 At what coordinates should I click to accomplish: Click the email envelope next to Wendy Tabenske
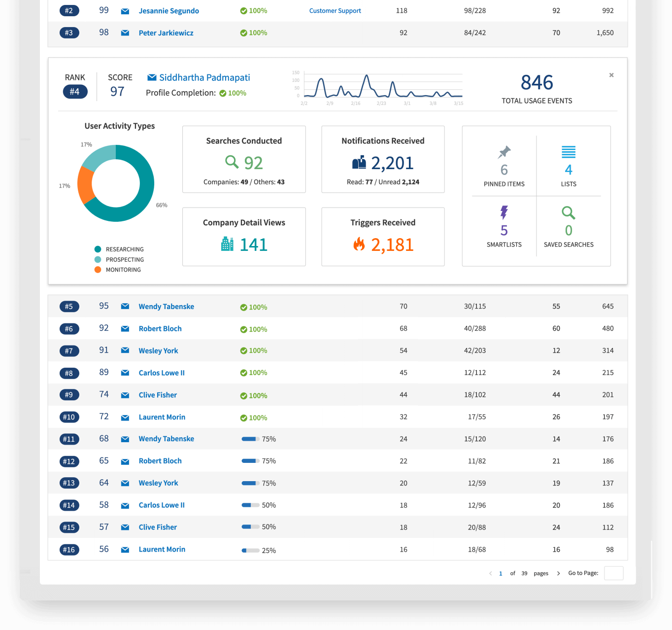tap(125, 306)
